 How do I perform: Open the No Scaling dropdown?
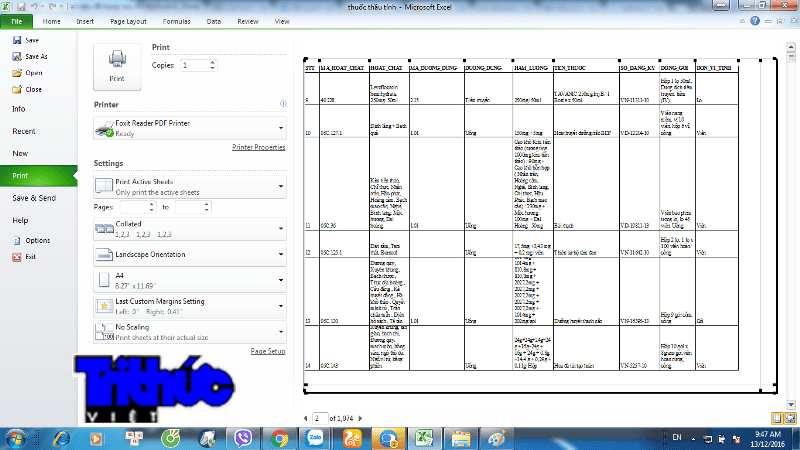190,332
